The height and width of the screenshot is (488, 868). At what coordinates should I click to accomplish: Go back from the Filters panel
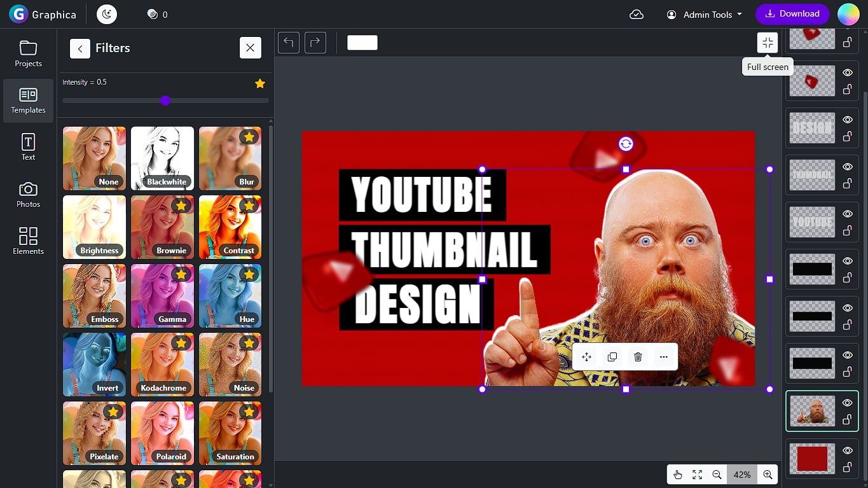tap(80, 48)
